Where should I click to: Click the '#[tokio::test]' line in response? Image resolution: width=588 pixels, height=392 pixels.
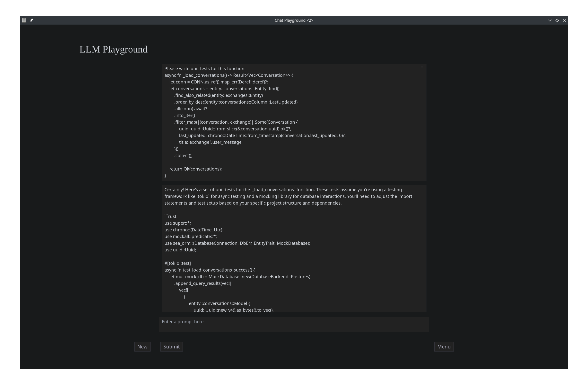click(177, 263)
